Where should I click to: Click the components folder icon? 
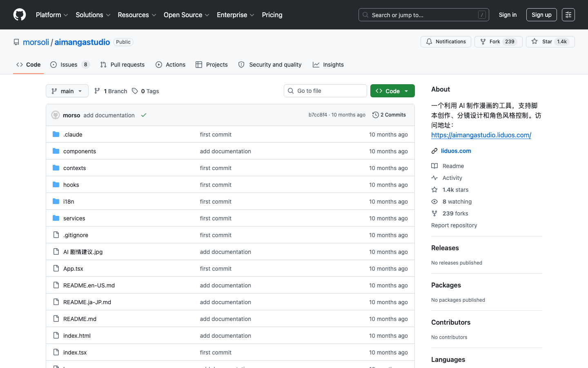(56, 151)
